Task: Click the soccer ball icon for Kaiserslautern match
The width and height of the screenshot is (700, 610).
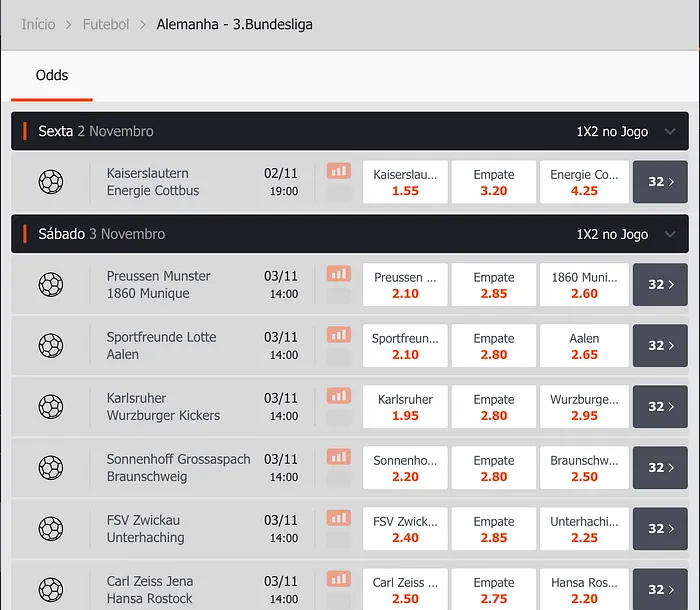Action: pos(50,182)
